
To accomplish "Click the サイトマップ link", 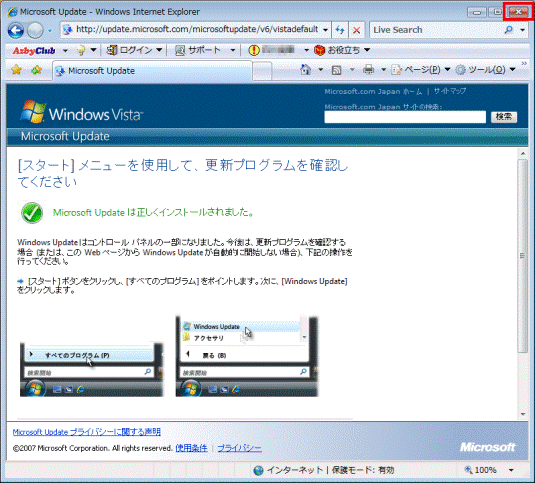I will click(x=450, y=91).
